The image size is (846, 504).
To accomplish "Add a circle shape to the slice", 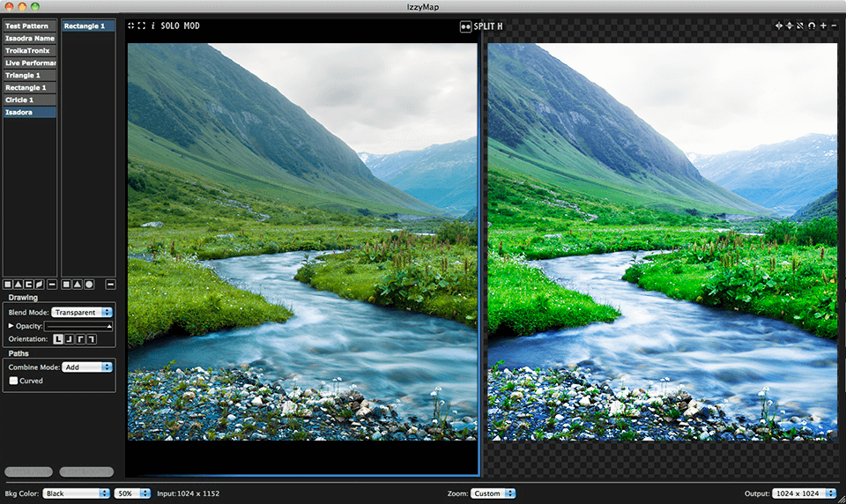I will [x=89, y=285].
